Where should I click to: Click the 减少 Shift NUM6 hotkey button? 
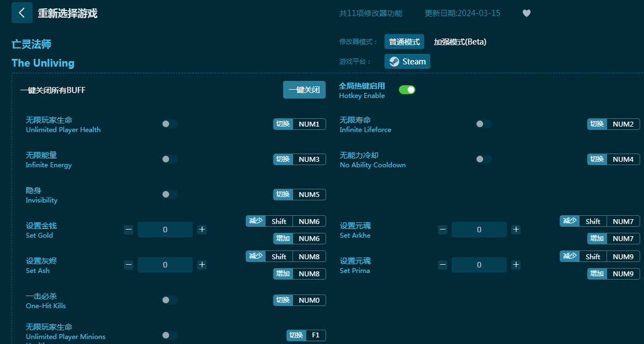point(286,221)
